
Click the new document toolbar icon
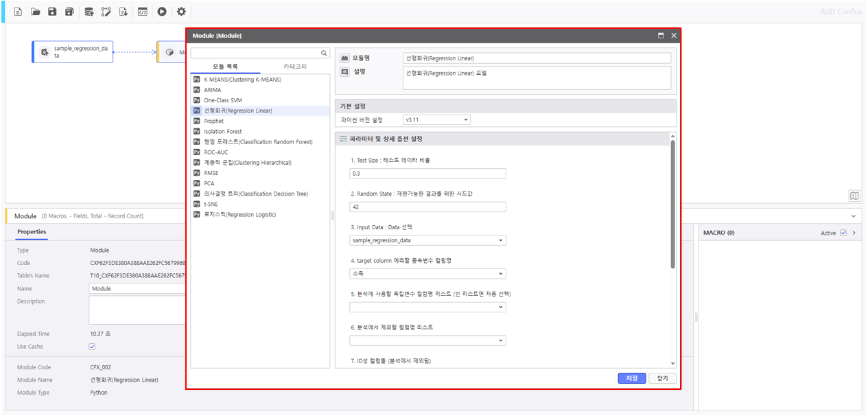coord(19,12)
